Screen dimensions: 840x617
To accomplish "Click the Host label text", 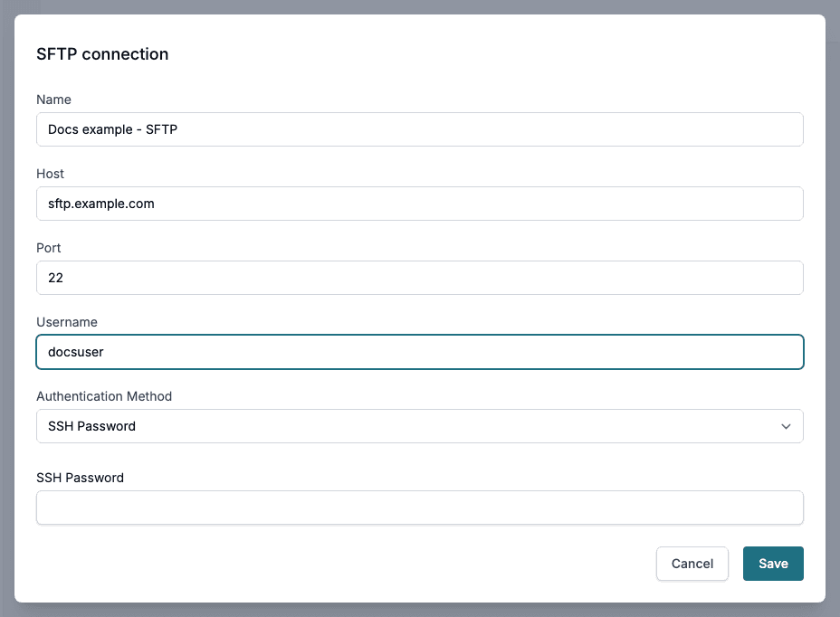I will tap(51, 174).
